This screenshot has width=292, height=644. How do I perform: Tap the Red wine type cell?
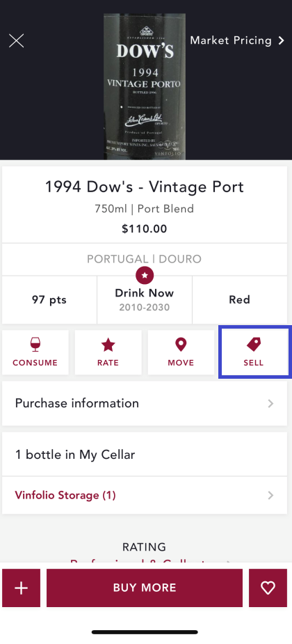tap(239, 300)
